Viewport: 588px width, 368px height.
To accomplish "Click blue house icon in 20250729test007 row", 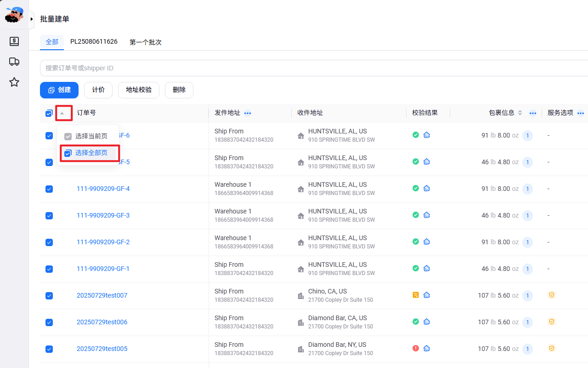I will [x=426, y=295].
